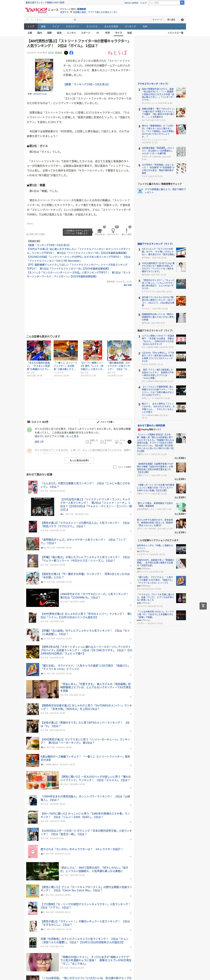Screen dimensions: 210x980
Task: Open the トップ tab
Action: click(x=31, y=27)
